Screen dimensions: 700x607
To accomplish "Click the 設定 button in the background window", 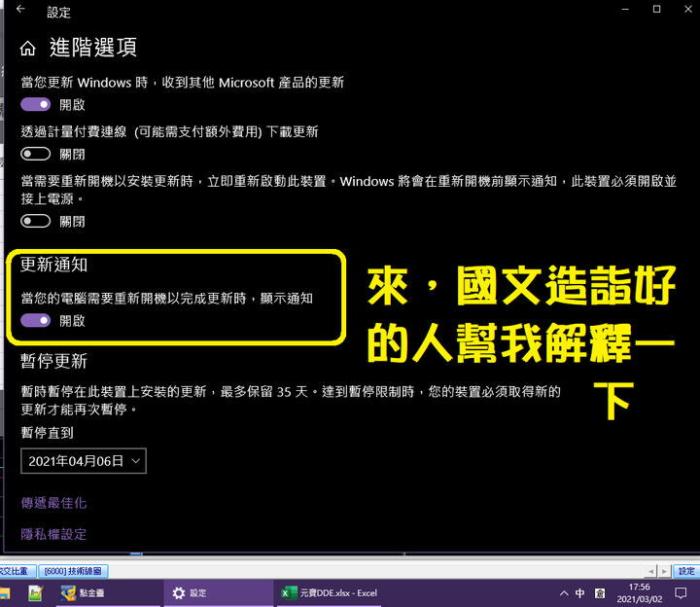I will coord(686,571).
